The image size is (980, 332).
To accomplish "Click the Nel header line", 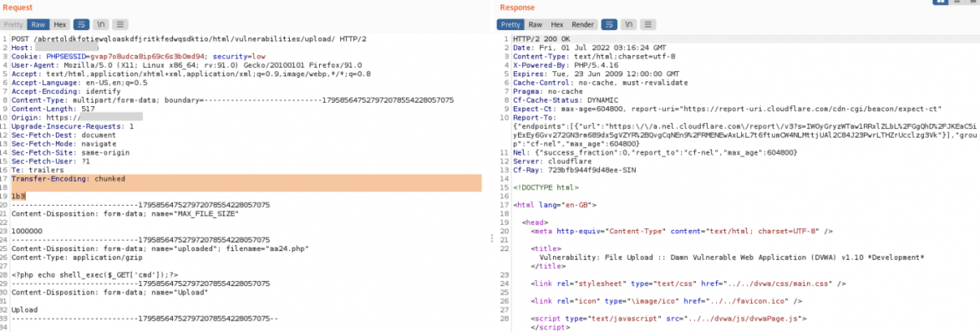I will [655, 152].
